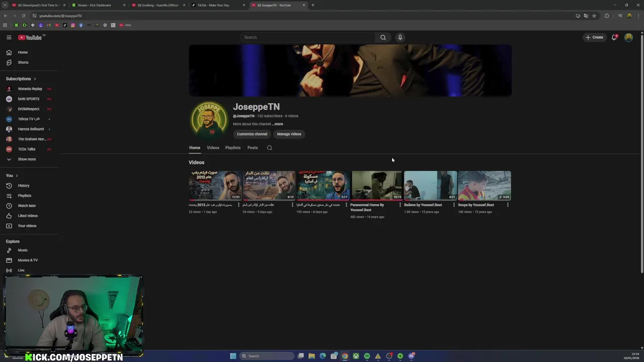Open File Explorer from the taskbar
Viewport: 644px width, 362px height.
311,356
